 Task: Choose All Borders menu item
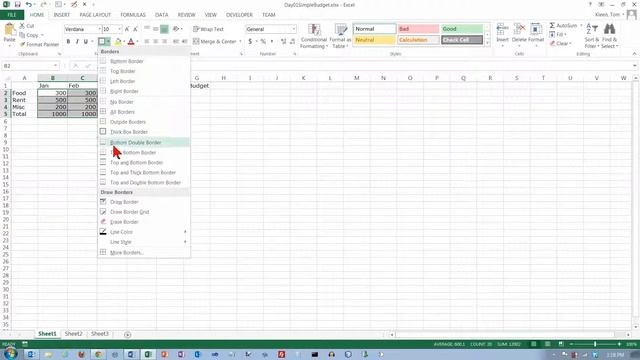tap(144, 112)
